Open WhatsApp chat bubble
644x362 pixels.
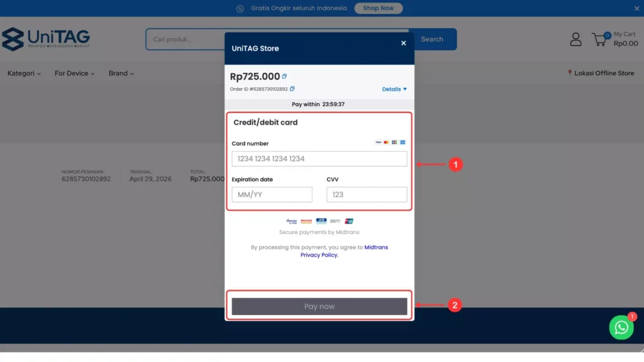pyautogui.click(x=621, y=327)
